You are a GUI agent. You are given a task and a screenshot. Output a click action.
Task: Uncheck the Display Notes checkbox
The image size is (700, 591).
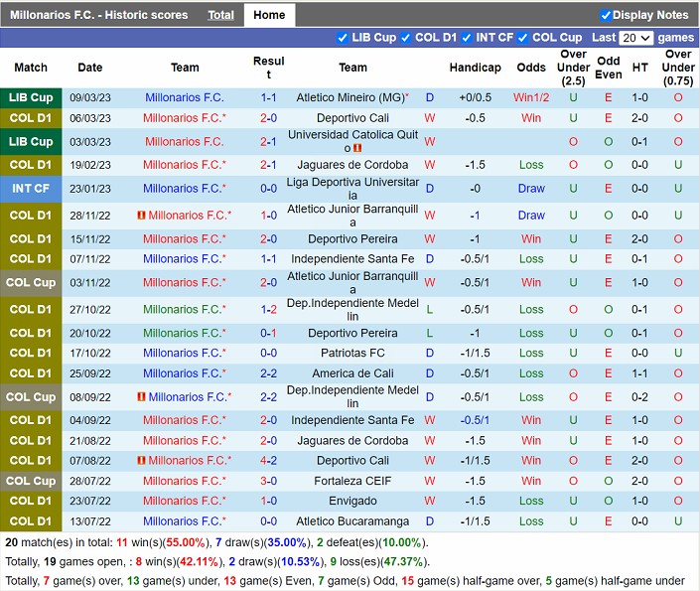(x=606, y=15)
